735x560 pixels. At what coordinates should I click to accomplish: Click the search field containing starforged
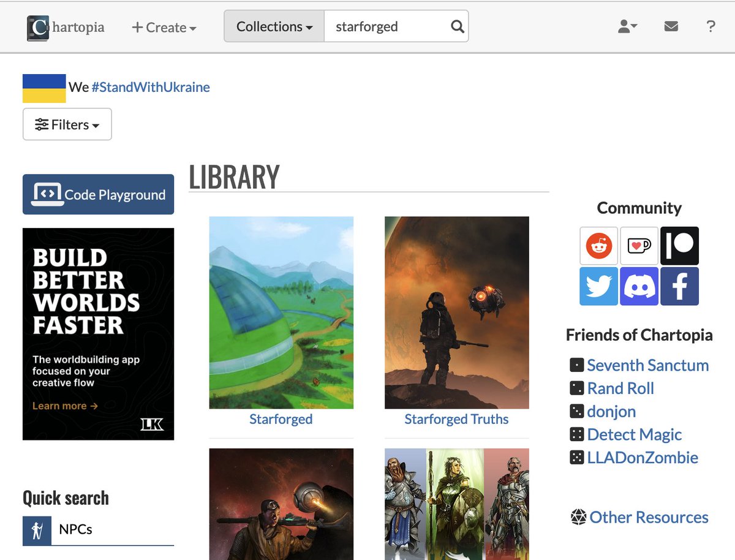[386, 26]
